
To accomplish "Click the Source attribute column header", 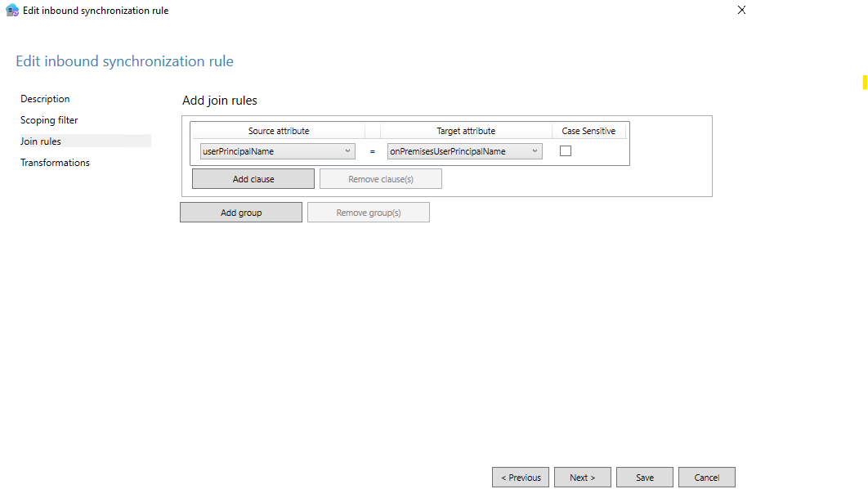I will tap(280, 130).
